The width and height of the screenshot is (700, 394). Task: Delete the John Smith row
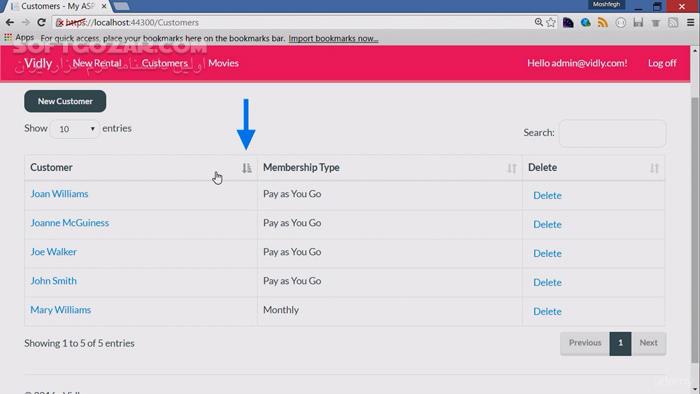pos(547,282)
